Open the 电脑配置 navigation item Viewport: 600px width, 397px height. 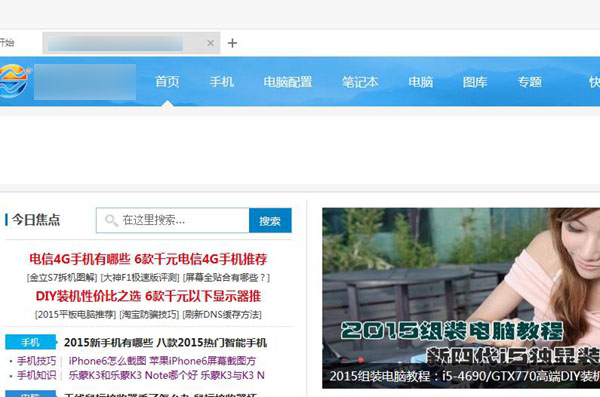(288, 82)
